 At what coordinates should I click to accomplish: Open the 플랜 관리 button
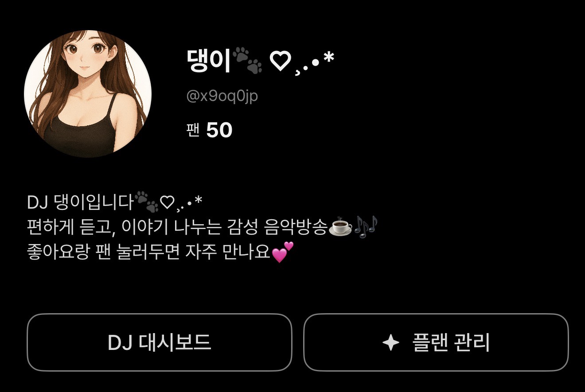[x=436, y=342]
